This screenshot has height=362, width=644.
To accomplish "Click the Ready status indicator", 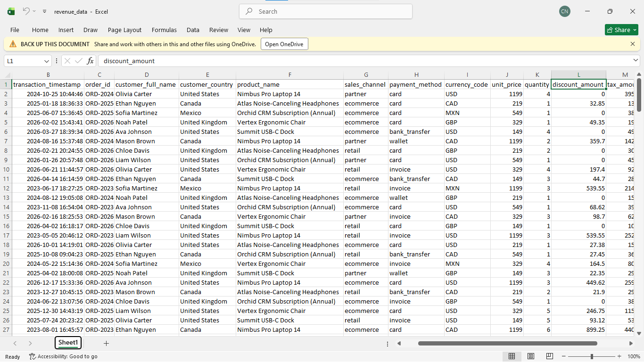I will (x=13, y=357).
